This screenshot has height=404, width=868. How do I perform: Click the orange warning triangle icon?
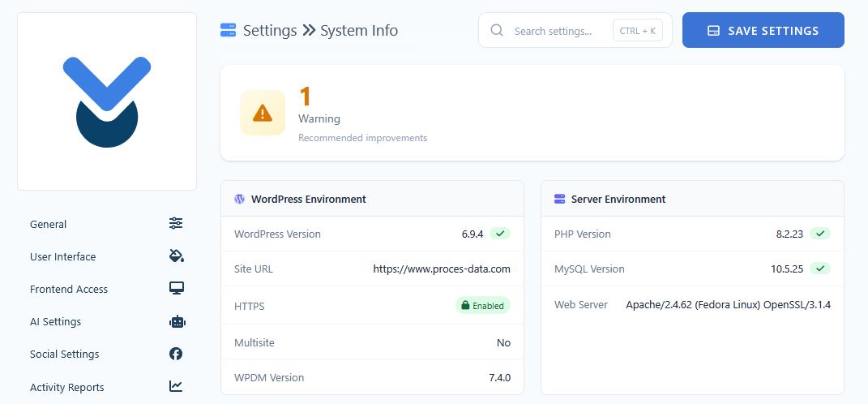point(263,113)
